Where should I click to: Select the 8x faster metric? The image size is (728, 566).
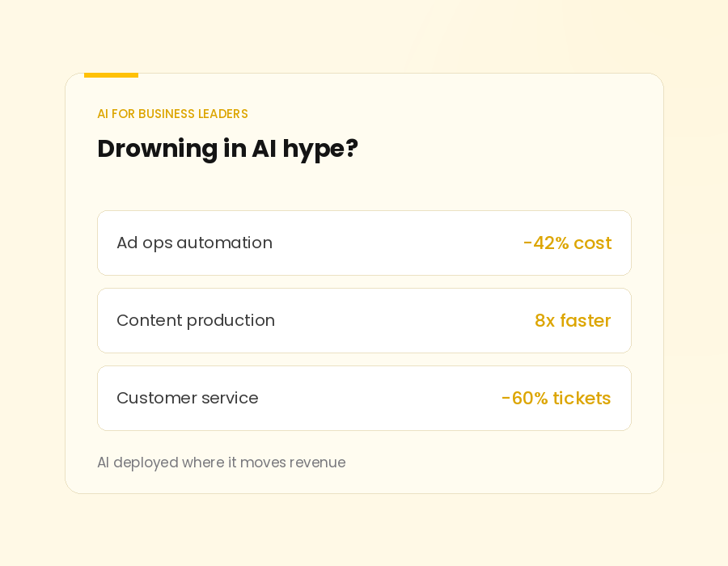(x=573, y=320)
